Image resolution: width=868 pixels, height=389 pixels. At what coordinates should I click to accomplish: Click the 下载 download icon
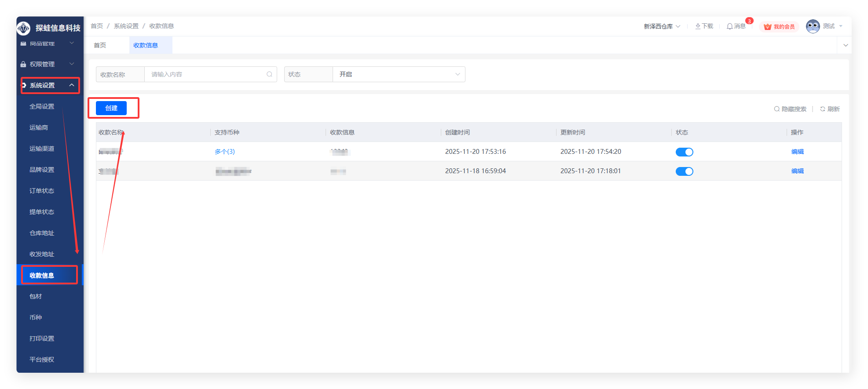(698, 26)
